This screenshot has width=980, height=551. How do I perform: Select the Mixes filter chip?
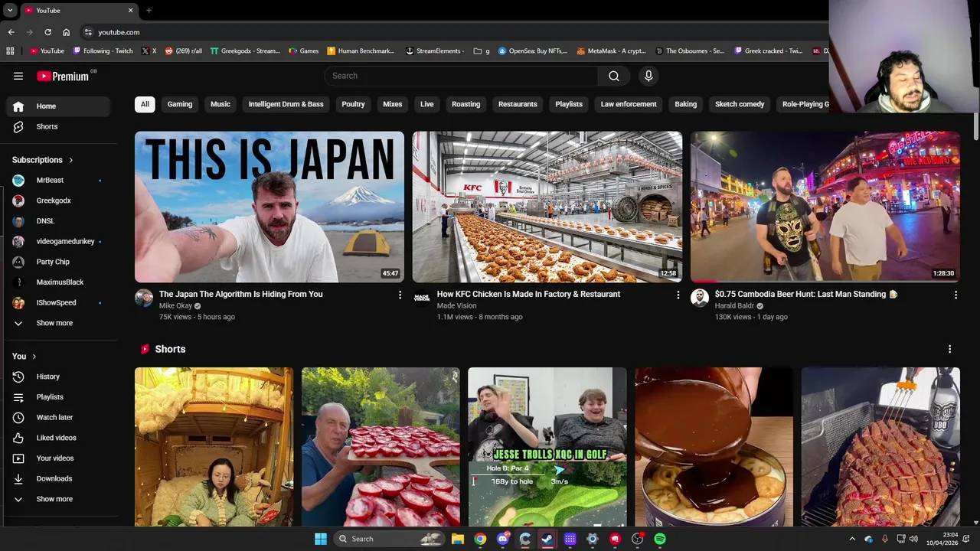click(393, 104)
